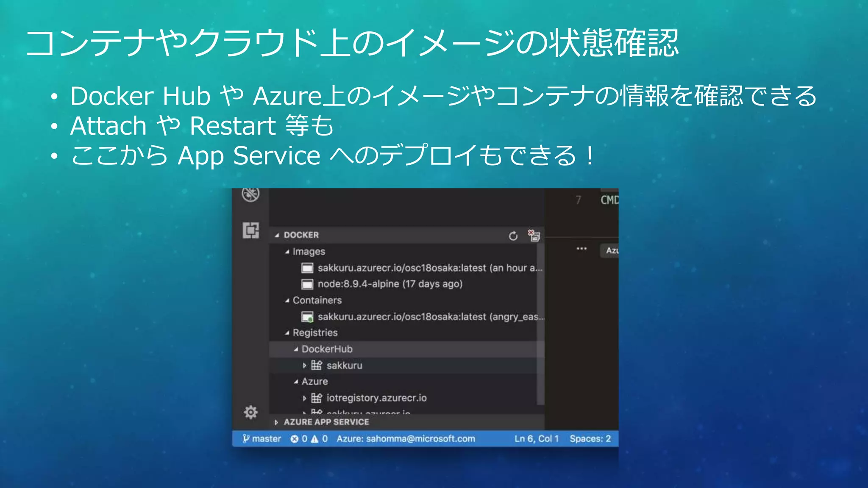Screen dimensions: 868x488
Task: Click the system prune icon in the Docker header
Action: [534, 235]
